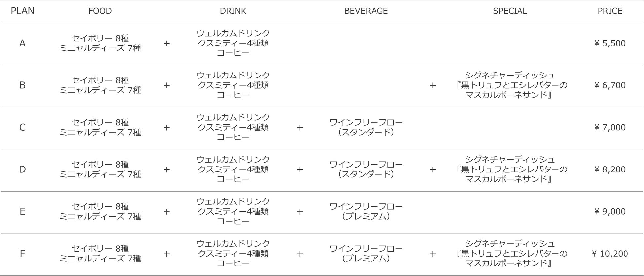This screenshot has width=644, height=276.
Task: Click premium wine free flow text in plan E row
Action: pos(366,211)
